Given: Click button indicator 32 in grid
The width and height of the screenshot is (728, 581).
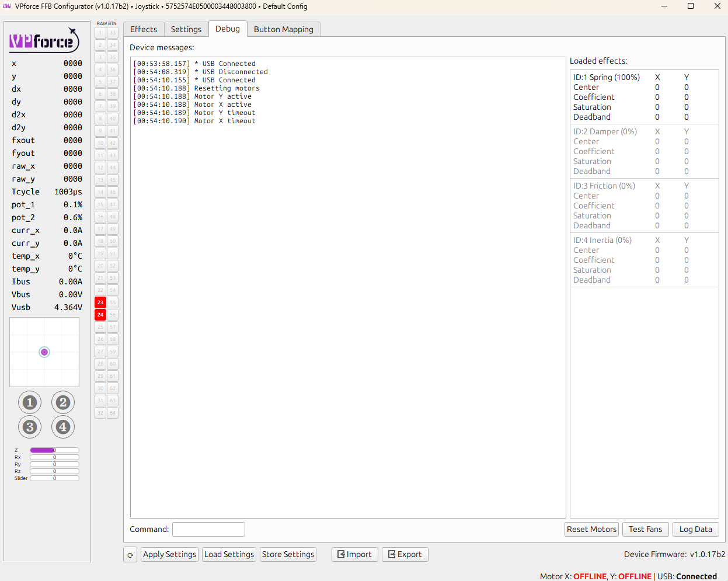Looking at the screenshot, I should click(x=100, y=413).
